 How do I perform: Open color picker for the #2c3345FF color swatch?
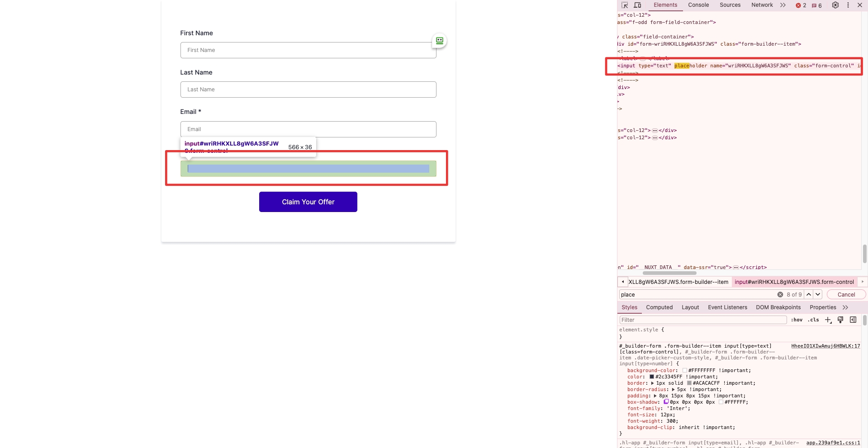652,377
